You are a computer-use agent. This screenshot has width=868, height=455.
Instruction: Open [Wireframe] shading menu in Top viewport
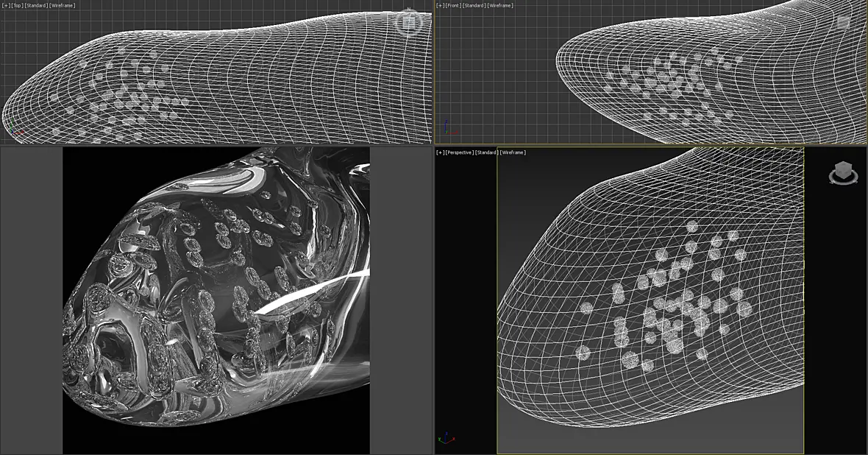coord(63,6)
